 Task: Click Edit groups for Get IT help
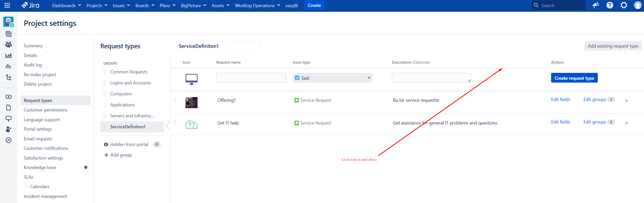594,122
